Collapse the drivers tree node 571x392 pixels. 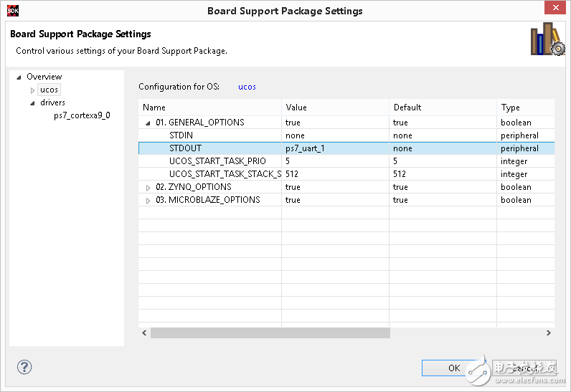pyautogui.click(x=32, y=103)
